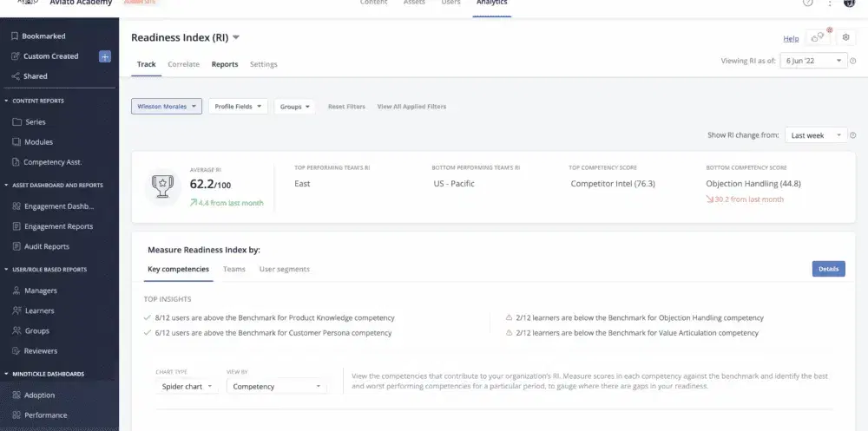Collapse the Content Reports section

tap(6, 101)
